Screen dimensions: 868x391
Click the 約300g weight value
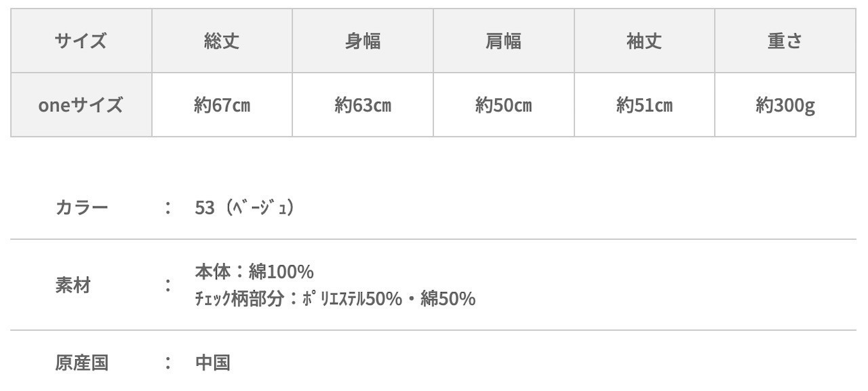click(785, 106)
